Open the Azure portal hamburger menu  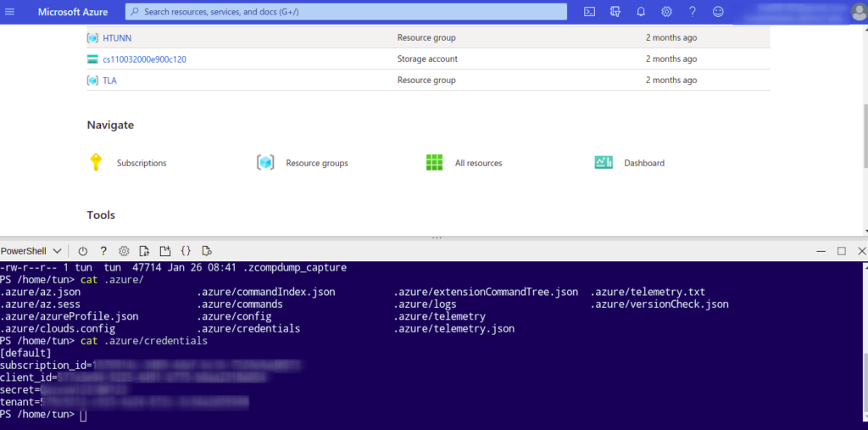click(x=9, y=12)
